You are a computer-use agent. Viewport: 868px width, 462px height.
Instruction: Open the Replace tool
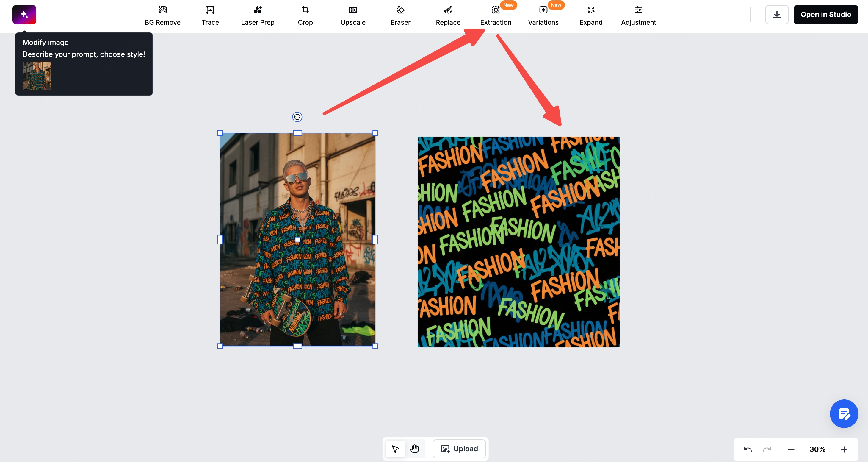tap(448, 16)
